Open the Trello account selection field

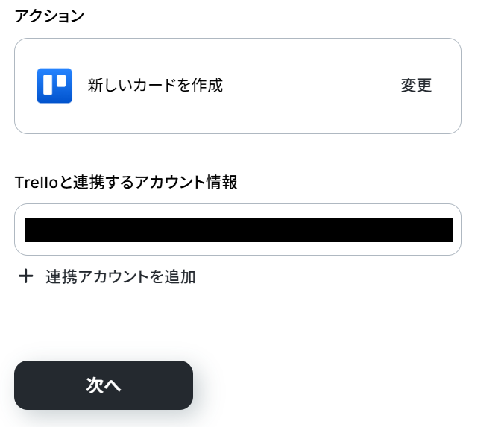pos(237,230)
